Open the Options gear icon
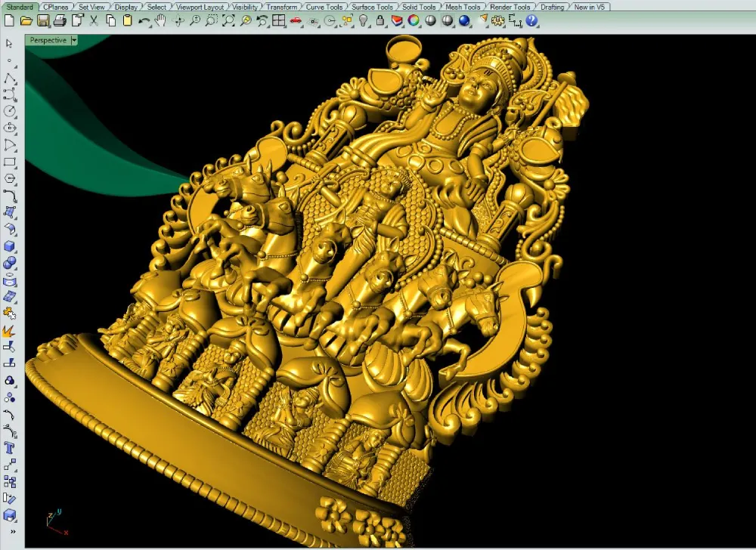This screenshot has width=756, height=550. (x=498, y=20)
